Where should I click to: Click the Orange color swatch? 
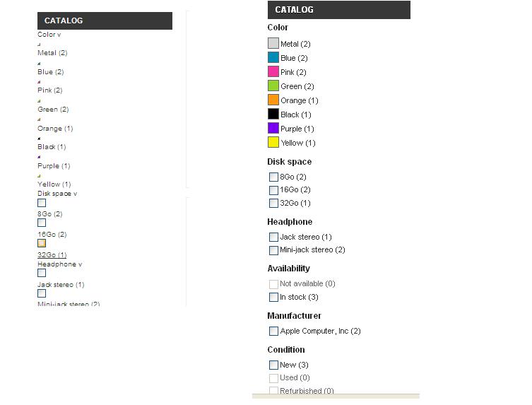273,100
